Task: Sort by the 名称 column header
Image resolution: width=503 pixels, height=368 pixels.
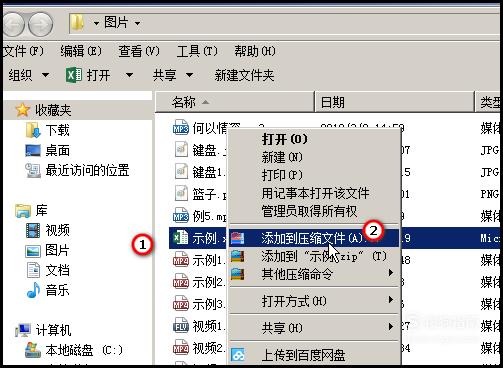Action: point(235,102)
